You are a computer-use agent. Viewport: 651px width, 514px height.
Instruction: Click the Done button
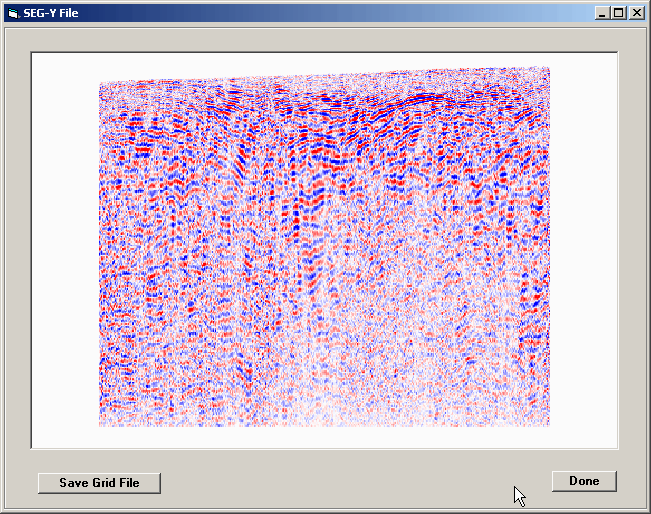point(584,481)
